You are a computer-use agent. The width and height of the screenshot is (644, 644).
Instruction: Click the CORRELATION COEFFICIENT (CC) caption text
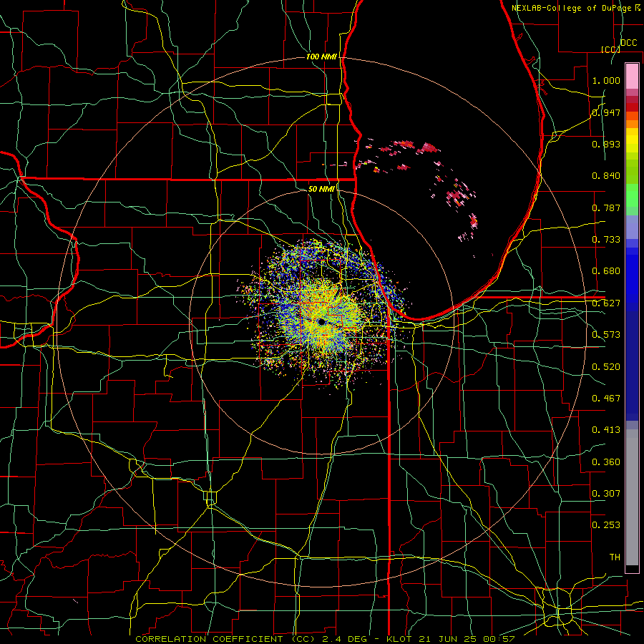(x=225, y=639)
